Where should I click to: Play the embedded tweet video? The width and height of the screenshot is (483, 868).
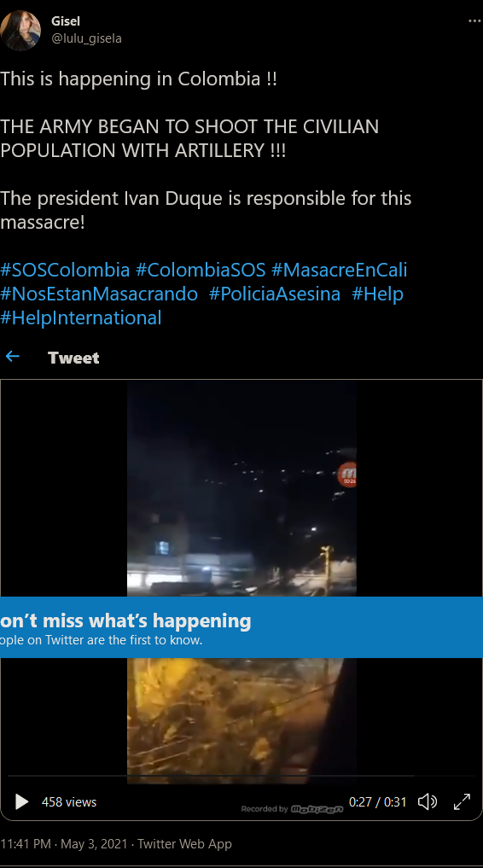(x=21, y=801)
